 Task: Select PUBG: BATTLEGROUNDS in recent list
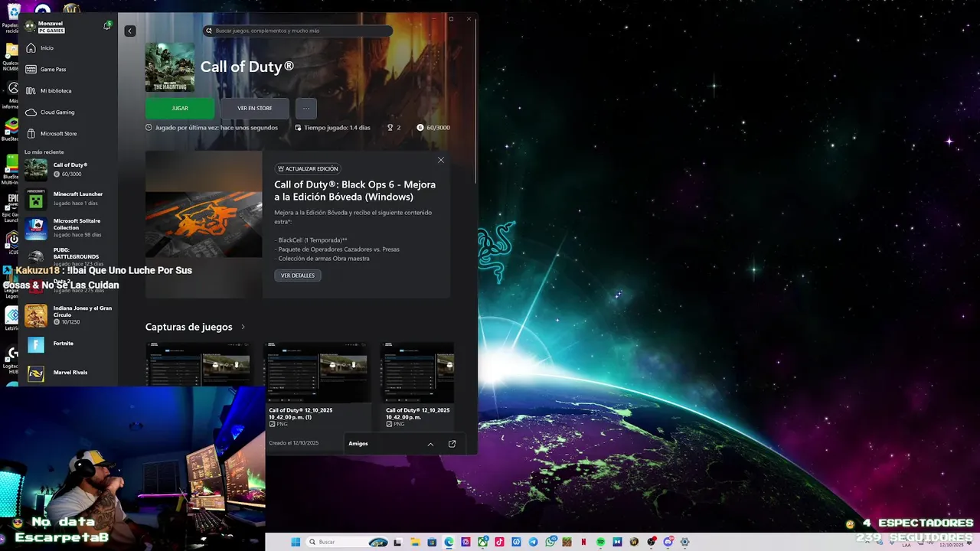(x=69, y=256)
